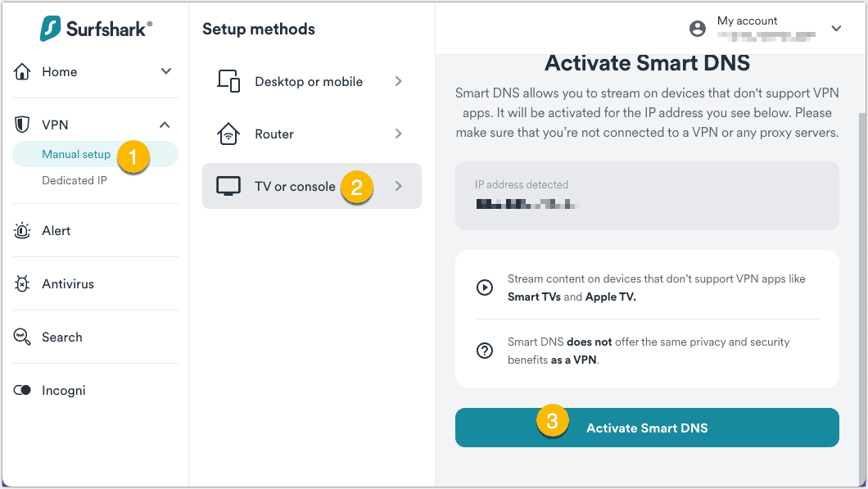
Task: Open the My account dropdown
Action: [x=836, y=29]
